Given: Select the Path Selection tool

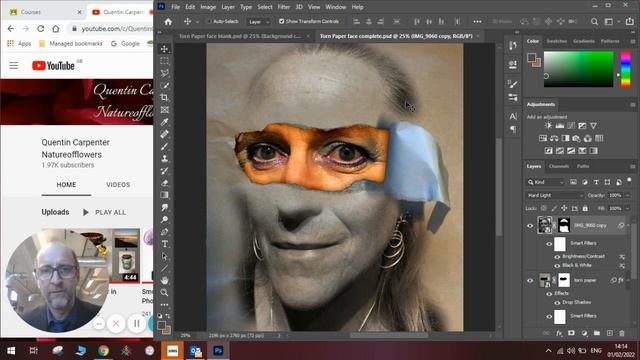Looking at the screenshot, I should coord(164,256).
